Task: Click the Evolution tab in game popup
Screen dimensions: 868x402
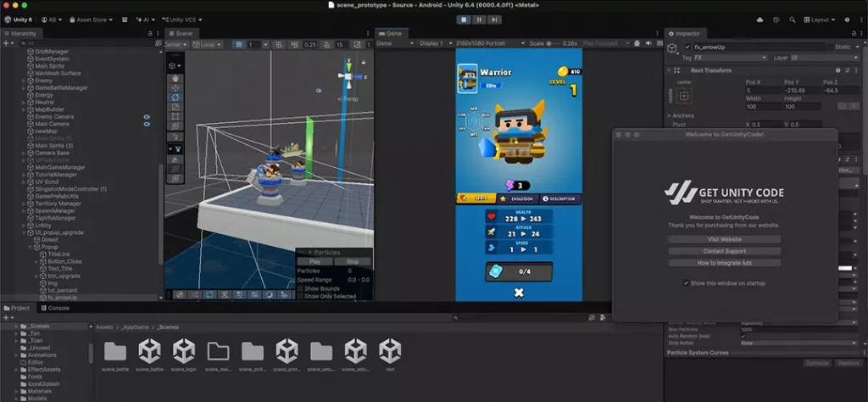Action: 518,198
